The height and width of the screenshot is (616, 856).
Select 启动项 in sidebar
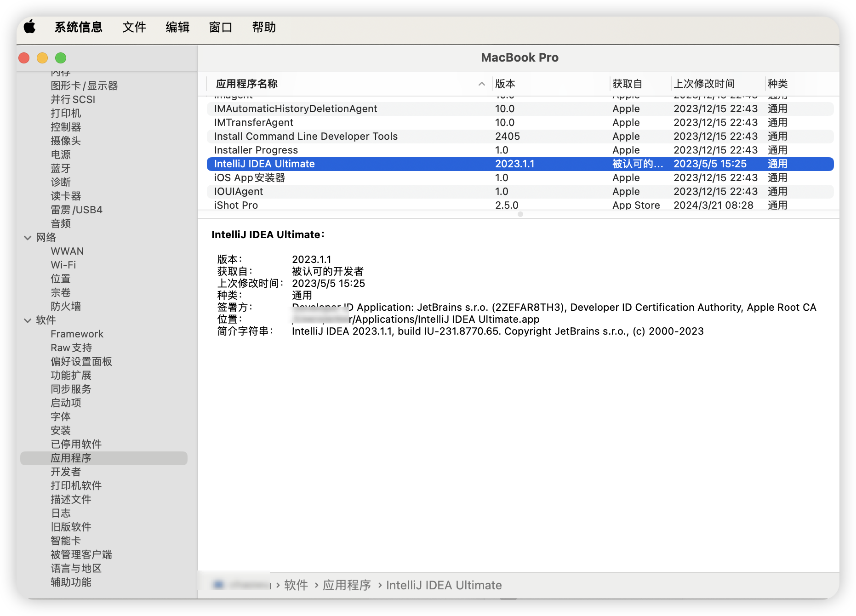[x=66, y=403]
